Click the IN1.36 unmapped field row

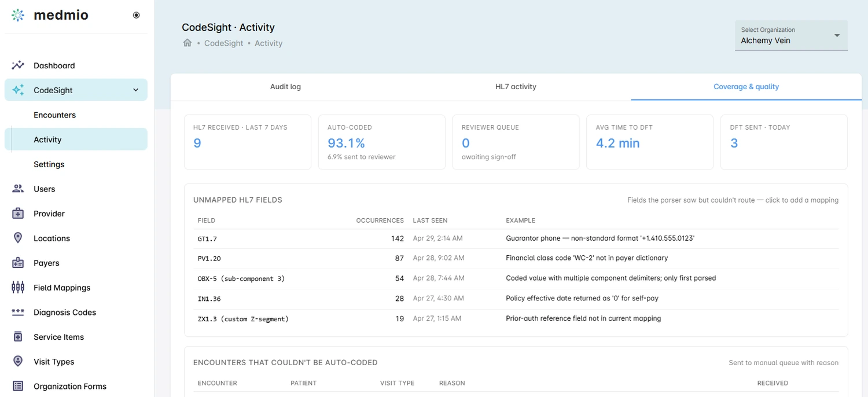[x=516, y=299]
